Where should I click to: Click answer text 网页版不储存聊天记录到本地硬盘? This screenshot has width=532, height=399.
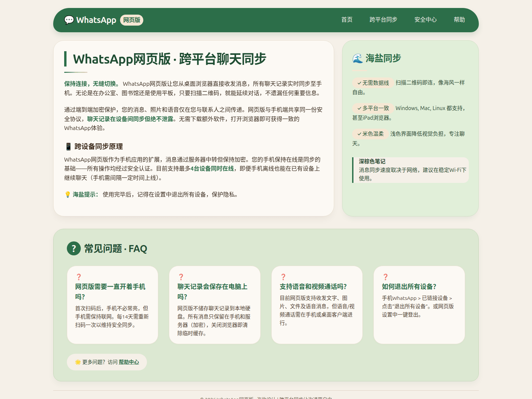coord(214,312)
